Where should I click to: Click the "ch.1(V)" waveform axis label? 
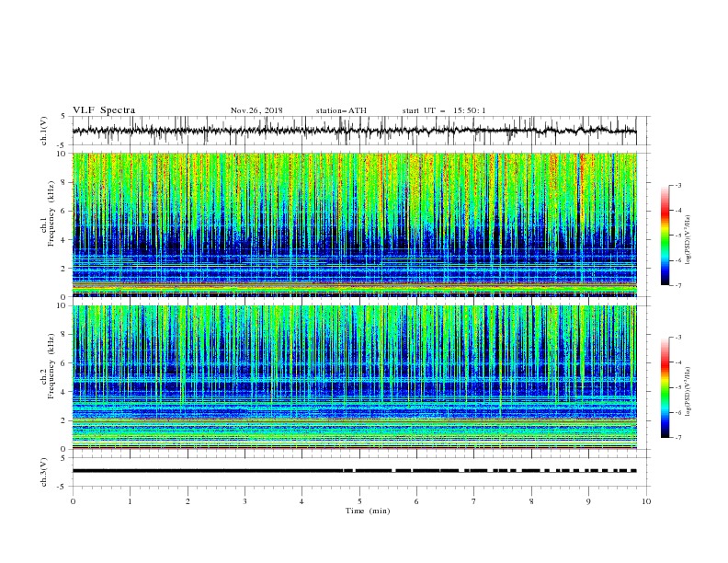coord(44,131)
